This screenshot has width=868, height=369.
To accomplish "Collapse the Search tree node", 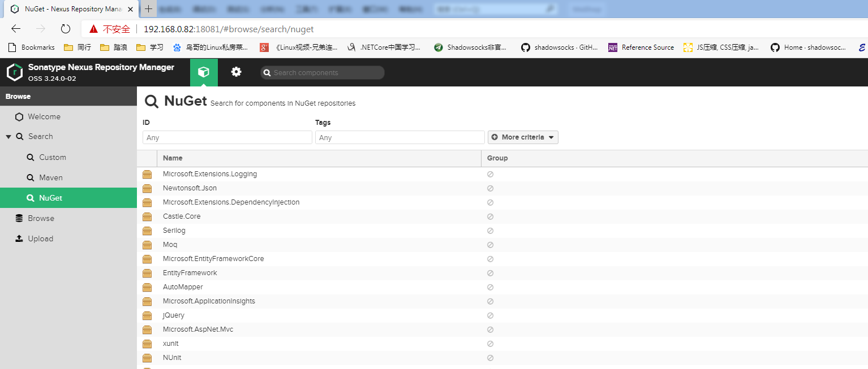I will coord(8,137).
